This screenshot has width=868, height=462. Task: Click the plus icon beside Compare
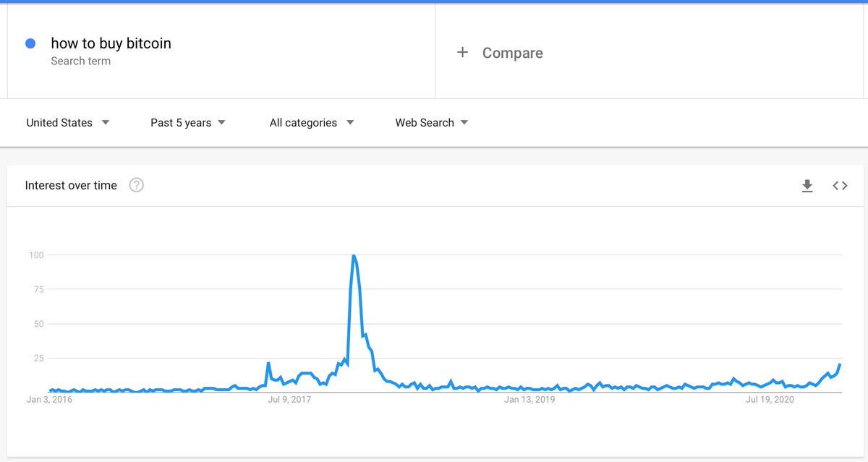463,53
